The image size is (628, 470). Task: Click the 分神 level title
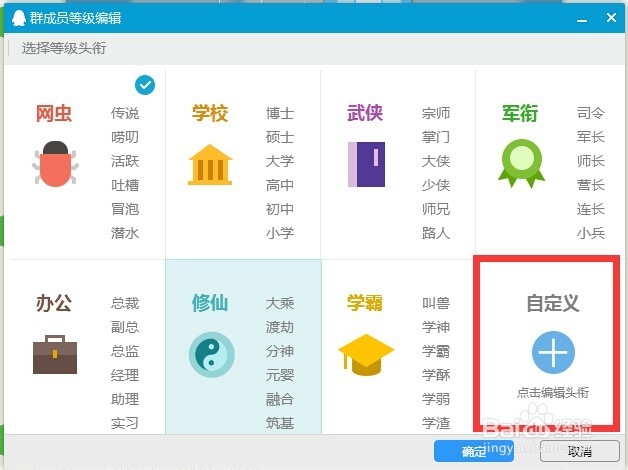click(x=280, y=351)
